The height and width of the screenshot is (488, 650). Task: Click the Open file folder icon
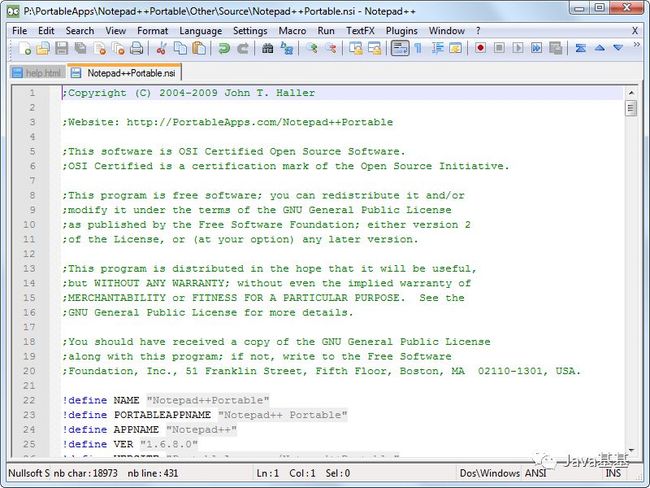click(x=43, y=49)
